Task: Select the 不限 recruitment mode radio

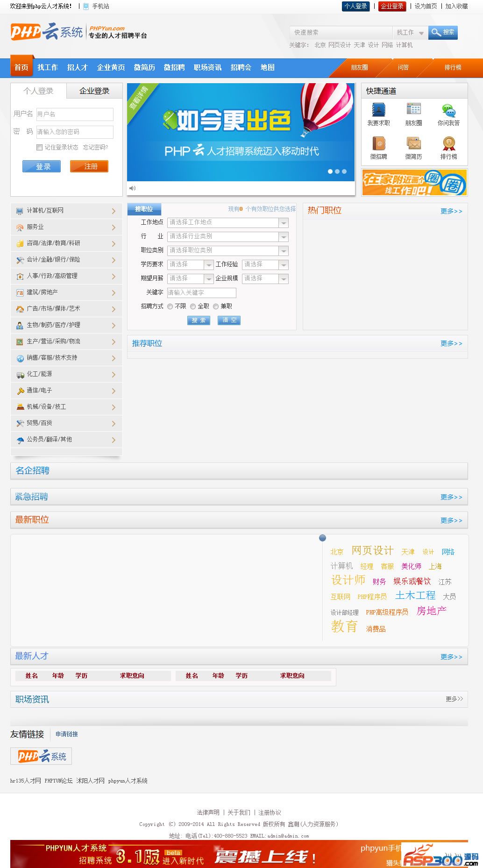Action: (170, 306)
